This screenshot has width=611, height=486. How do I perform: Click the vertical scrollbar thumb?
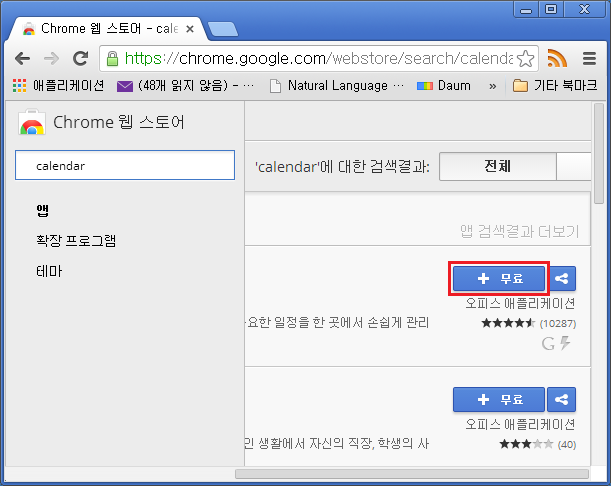click(x=599, y=153)
